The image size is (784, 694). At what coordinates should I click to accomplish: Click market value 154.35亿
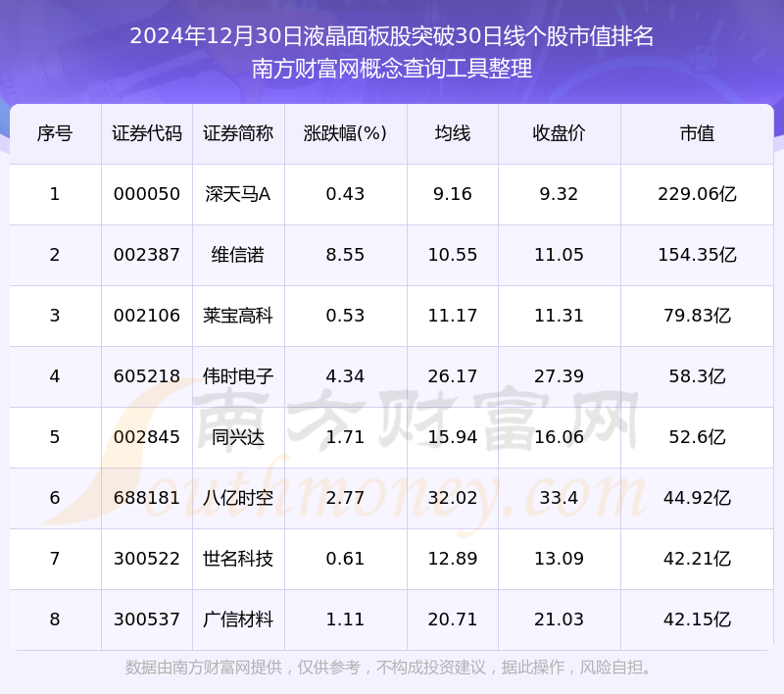click(697, 255)
